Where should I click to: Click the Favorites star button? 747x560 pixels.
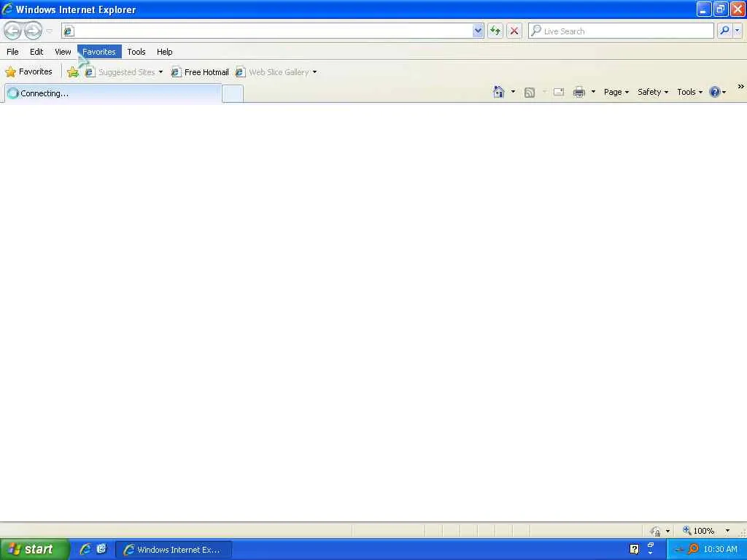click(28, 72)
